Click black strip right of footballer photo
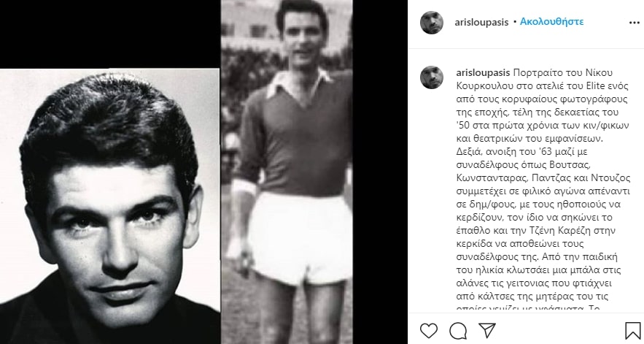Image resolution: width=644 pixels, height=344 pixels. click(x=380, y=172)
